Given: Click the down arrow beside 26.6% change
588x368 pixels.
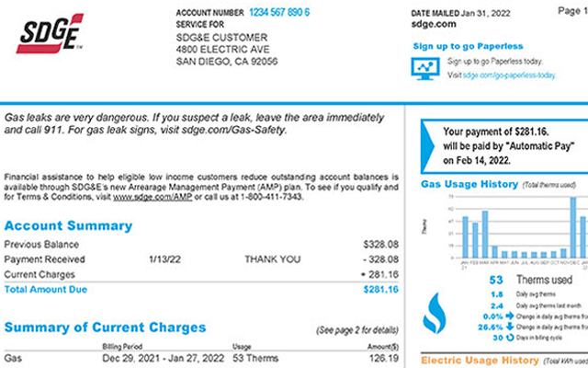Looking at the screenshot, I should pos(509,327).
